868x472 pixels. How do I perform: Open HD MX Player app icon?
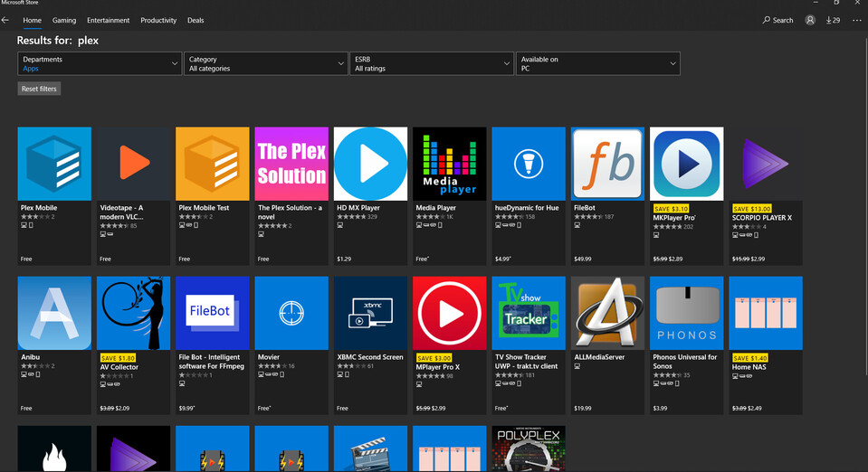(x=370, y=164)
